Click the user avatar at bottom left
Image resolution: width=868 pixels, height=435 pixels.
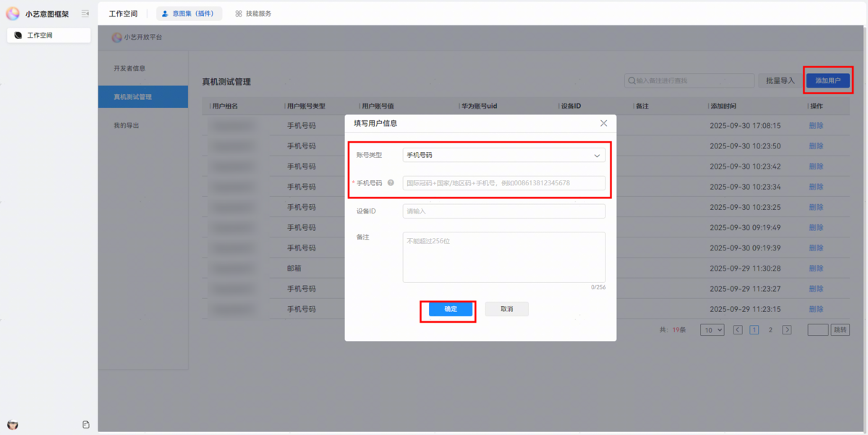[x=12, y=424]
